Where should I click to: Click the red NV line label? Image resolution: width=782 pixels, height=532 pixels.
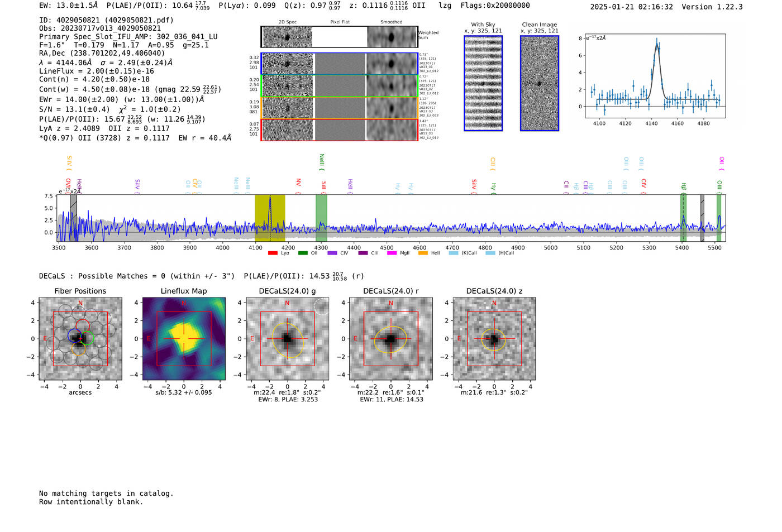[298, 185]
